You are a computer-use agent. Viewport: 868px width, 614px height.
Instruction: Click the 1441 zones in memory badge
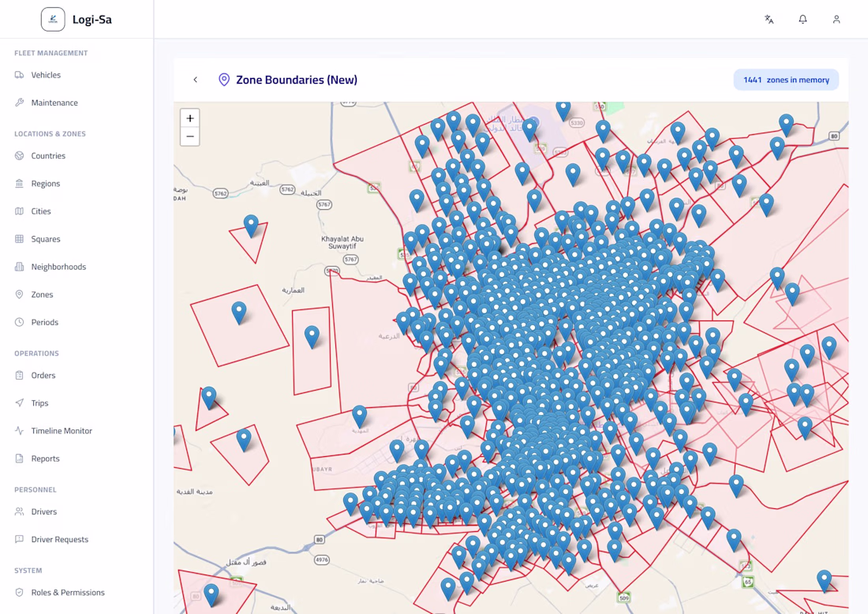pyautogui.click(x=786, y=80)
